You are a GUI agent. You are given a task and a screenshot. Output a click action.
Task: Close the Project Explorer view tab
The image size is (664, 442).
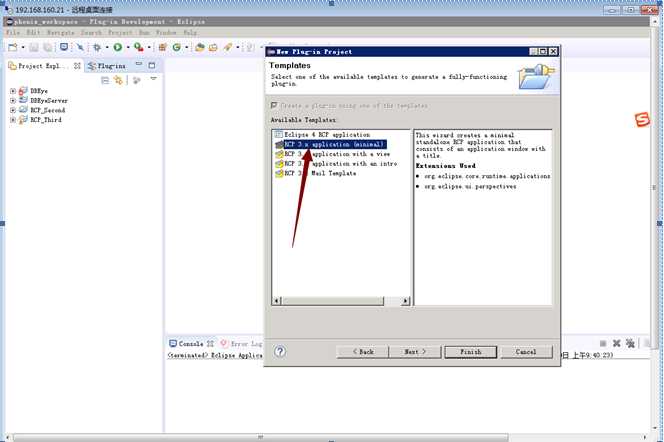pyautogui.click(x=77, y=66)
